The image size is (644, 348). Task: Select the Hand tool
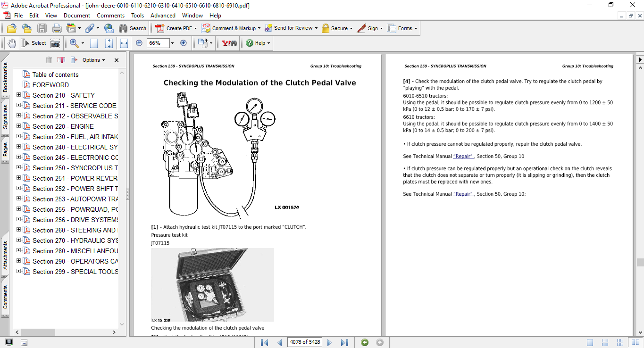tap(11, 43)
